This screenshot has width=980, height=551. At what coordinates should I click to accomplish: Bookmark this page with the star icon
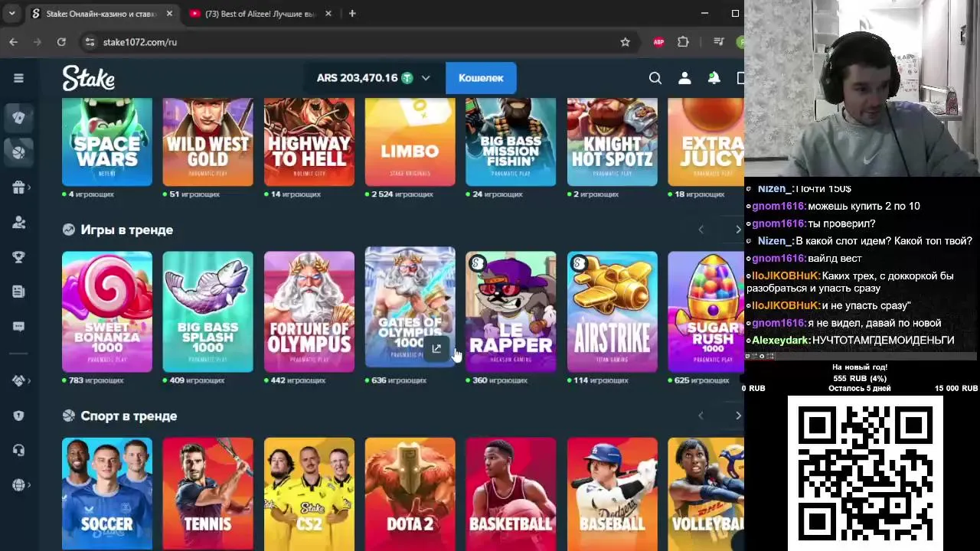(625, 42)
